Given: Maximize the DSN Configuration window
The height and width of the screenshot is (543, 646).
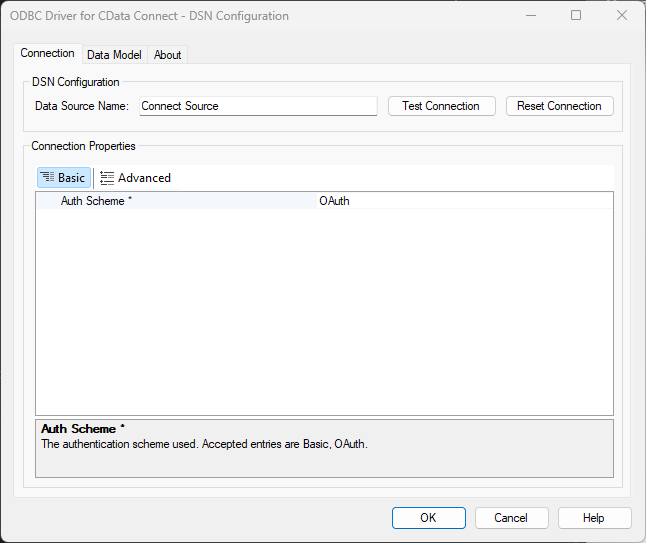Looking at the screenshot, I should [576, 16].
